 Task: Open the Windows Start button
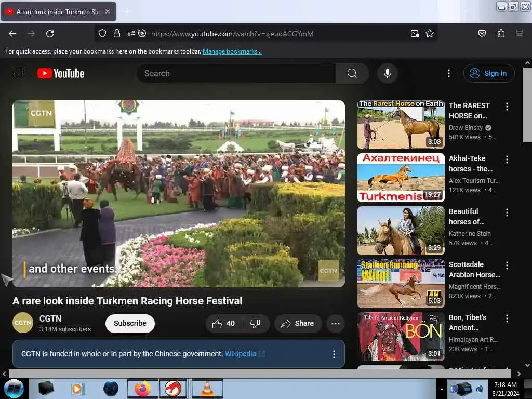[x=14, y=389]
